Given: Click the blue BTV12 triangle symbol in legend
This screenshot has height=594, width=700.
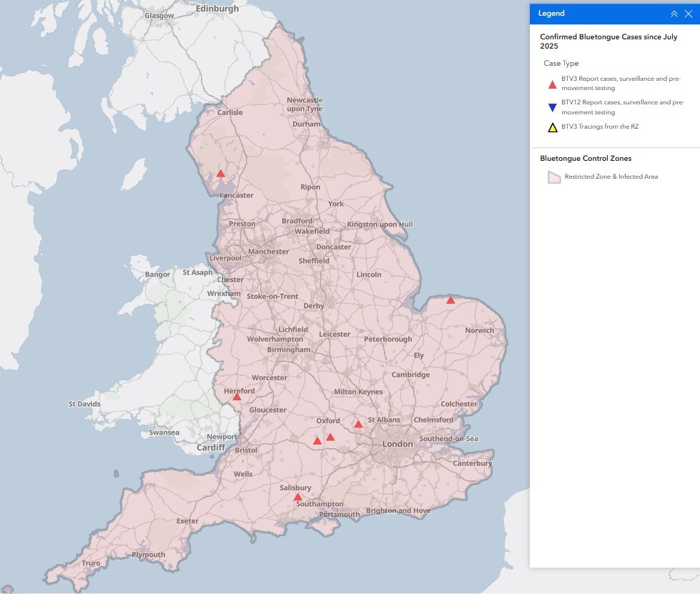Looking at the screenshot, I should [x=552, y=108].
